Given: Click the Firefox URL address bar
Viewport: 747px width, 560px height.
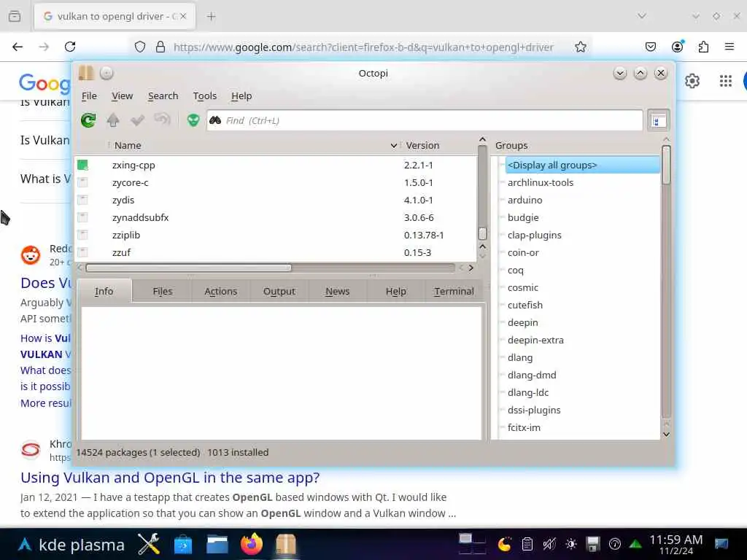Looking at the screenshot, I should [x=363, y=47].
